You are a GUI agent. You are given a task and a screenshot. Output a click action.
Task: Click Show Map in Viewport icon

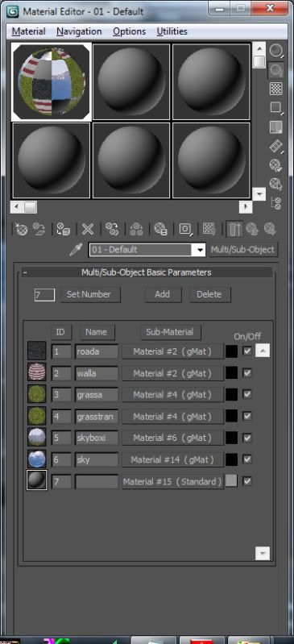[x=209, y=229]
